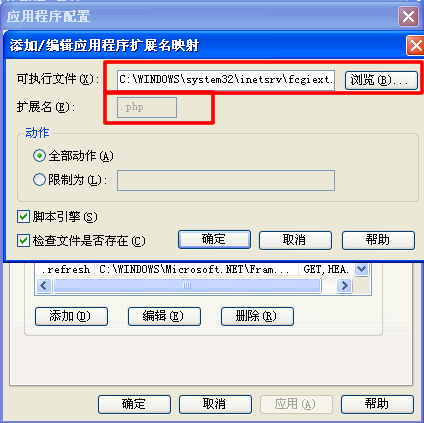Select the .refresh mapping row
Viewport: 424px width, 423px height.
point(194,269)
